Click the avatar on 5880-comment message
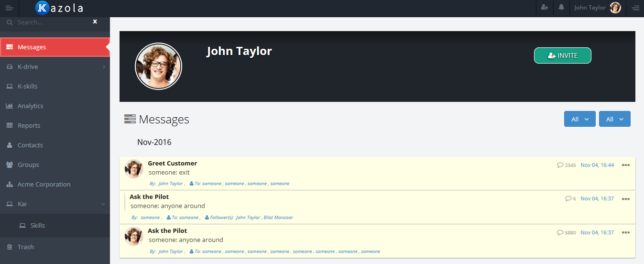Screen dimensions: 644x264 pos(134,236)
